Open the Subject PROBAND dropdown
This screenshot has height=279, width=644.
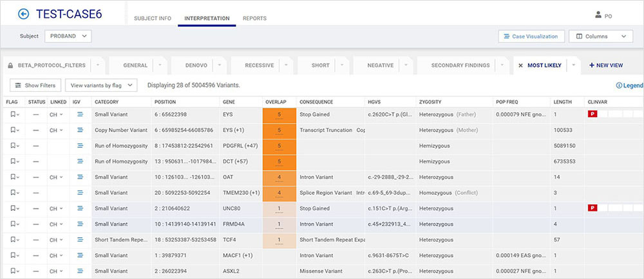point(68,36)
